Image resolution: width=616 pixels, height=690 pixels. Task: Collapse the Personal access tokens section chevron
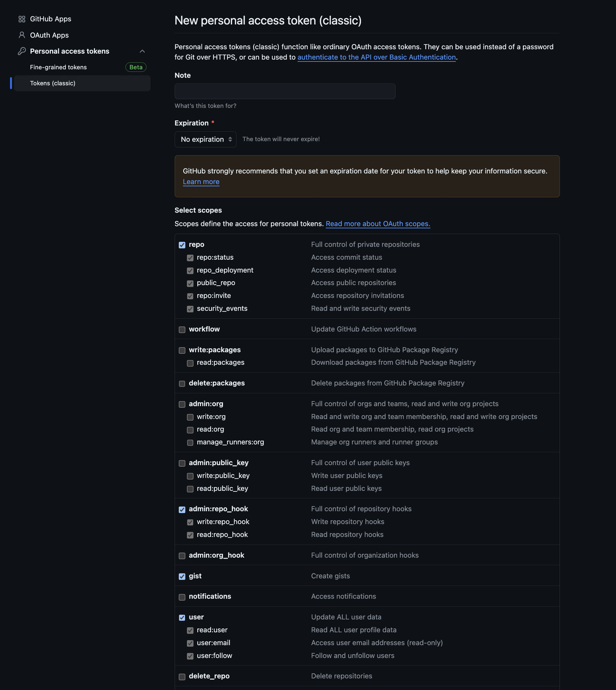(142, 51)
